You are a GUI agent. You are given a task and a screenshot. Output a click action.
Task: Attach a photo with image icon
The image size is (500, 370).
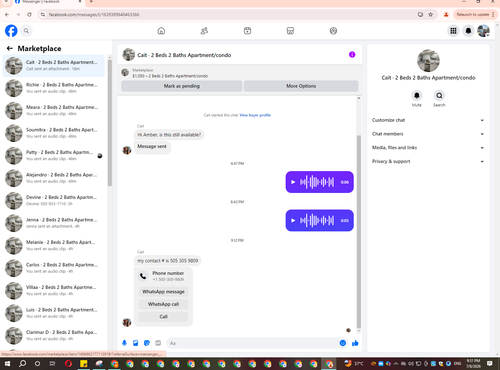coord(136,343)
